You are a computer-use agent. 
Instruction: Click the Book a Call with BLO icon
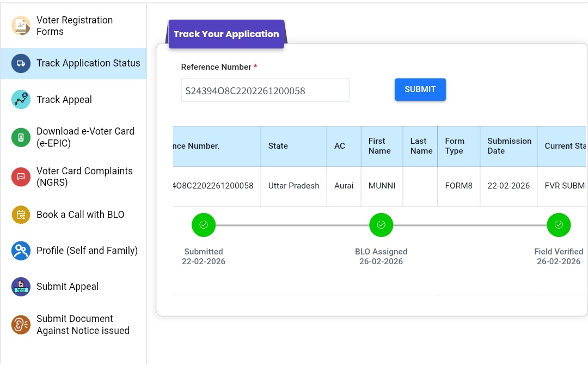(x=21, y=215)
